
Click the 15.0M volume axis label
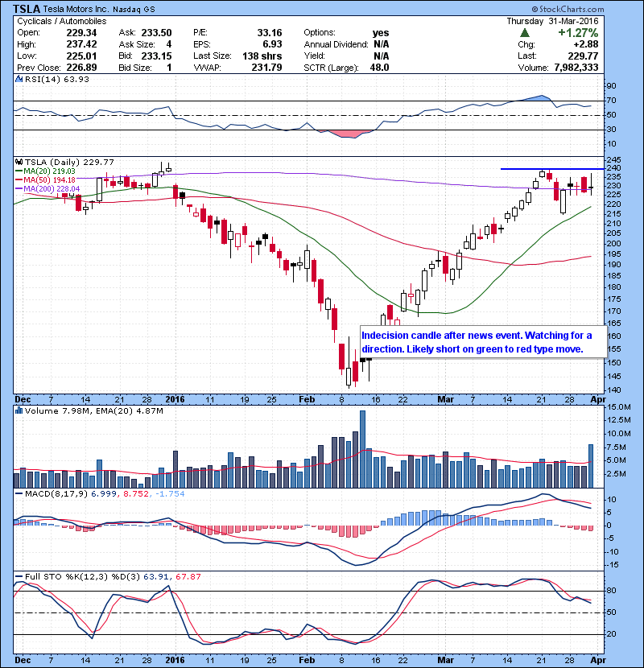(x=618, y=407)
